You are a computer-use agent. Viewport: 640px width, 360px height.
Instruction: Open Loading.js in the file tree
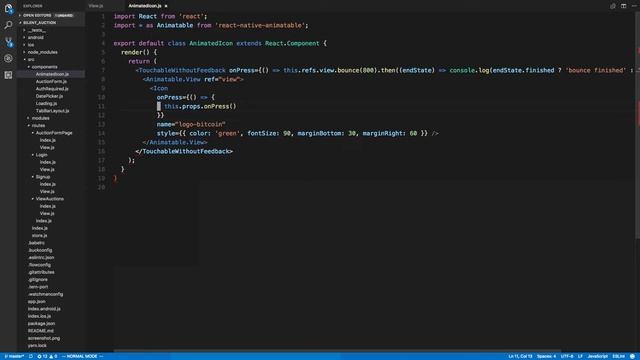coord(46,104)
